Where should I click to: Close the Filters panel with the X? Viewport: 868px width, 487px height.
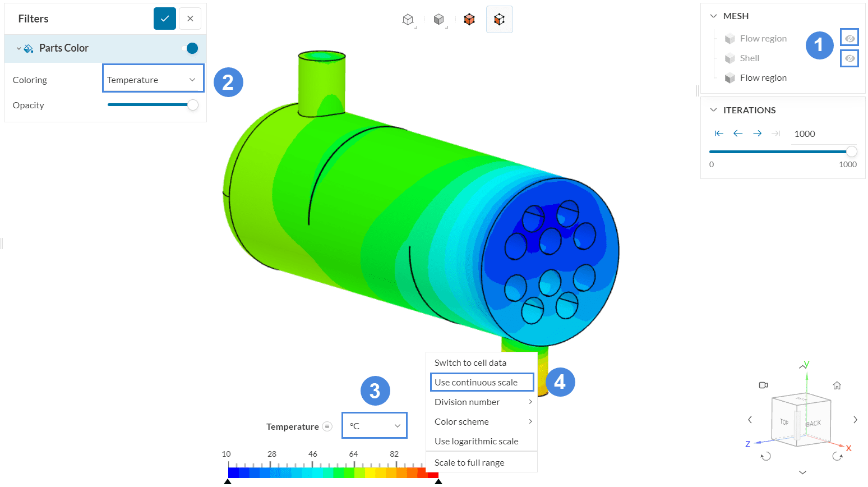coord(190,19)
